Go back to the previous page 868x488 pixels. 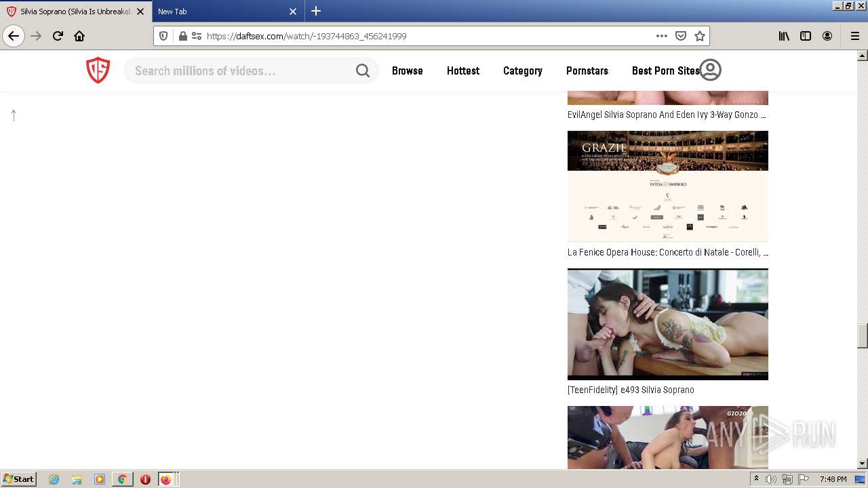tap(14, 36)
